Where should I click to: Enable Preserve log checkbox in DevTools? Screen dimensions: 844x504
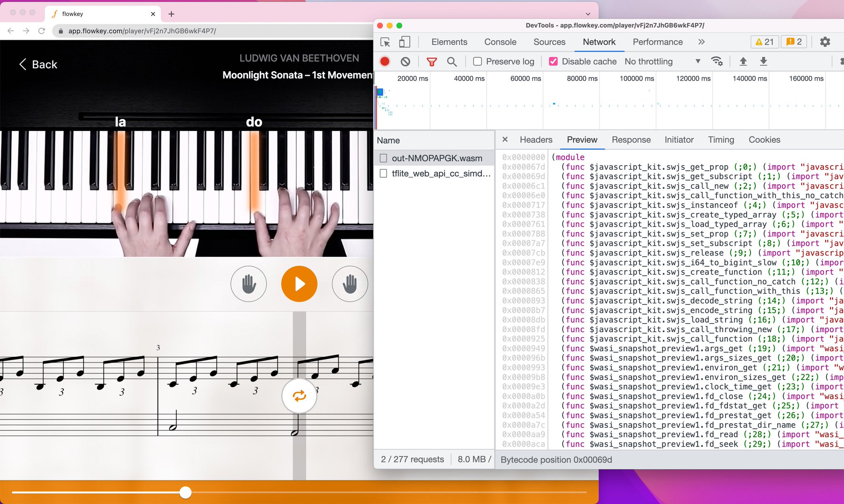(477, 61)
